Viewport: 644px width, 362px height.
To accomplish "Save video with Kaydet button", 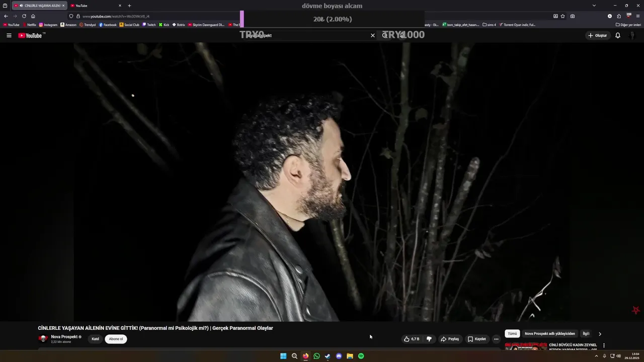I will point(477,339).
